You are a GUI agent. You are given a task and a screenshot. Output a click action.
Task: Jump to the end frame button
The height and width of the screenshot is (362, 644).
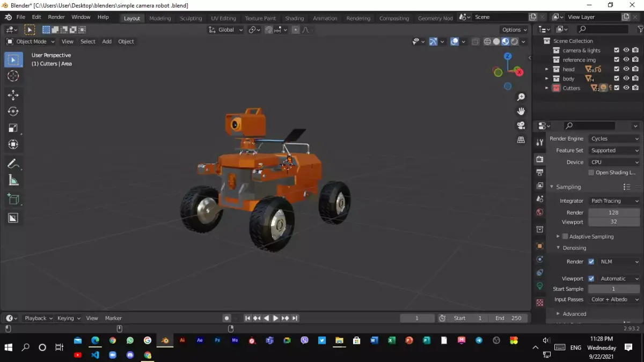coord(294,318)
